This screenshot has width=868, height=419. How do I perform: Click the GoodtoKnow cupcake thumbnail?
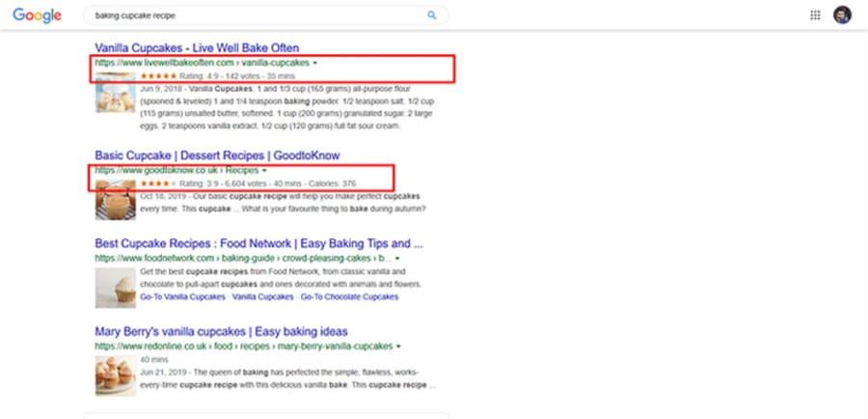[x=115, y=200]
